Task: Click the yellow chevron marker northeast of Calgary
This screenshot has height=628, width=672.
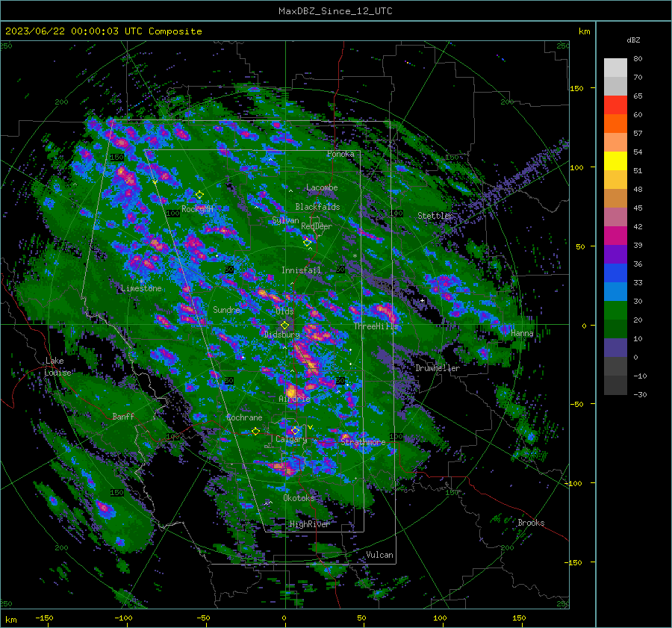Action: 310,427
